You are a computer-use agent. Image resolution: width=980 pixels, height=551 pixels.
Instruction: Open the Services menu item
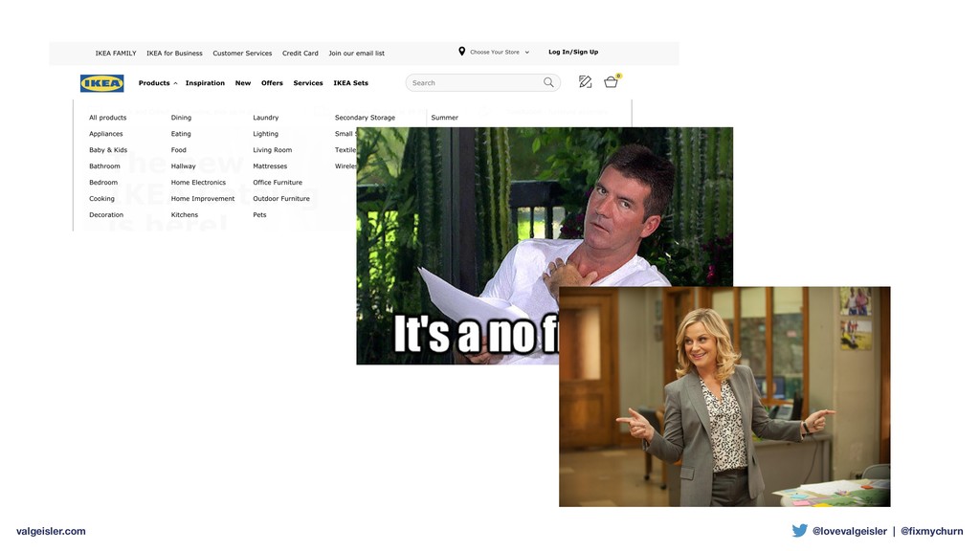(x=308, y=83)
